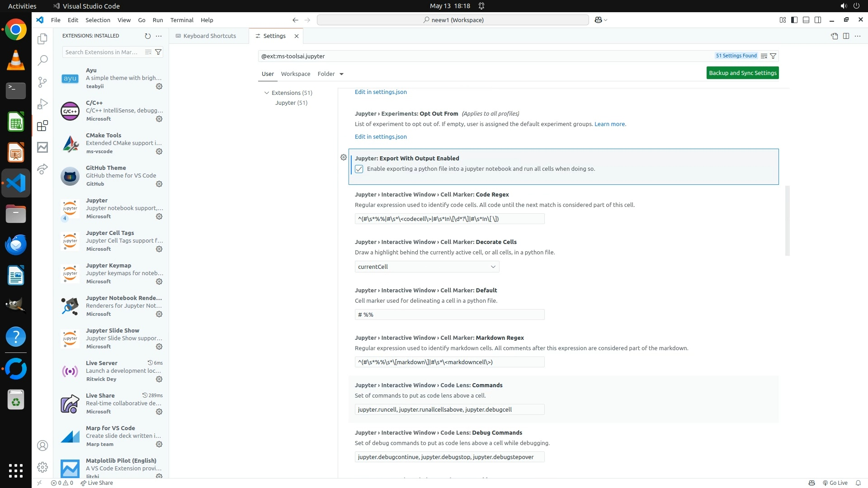The image size is (868, 488).
Task: Click the Cell Marker Default input field
Action: (x=449, y=314)
